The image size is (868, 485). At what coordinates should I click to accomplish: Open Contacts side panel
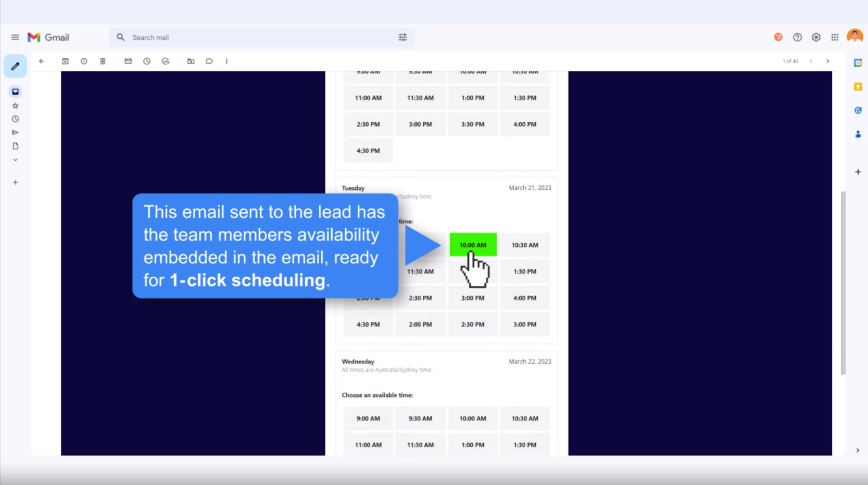pos(858,135)
